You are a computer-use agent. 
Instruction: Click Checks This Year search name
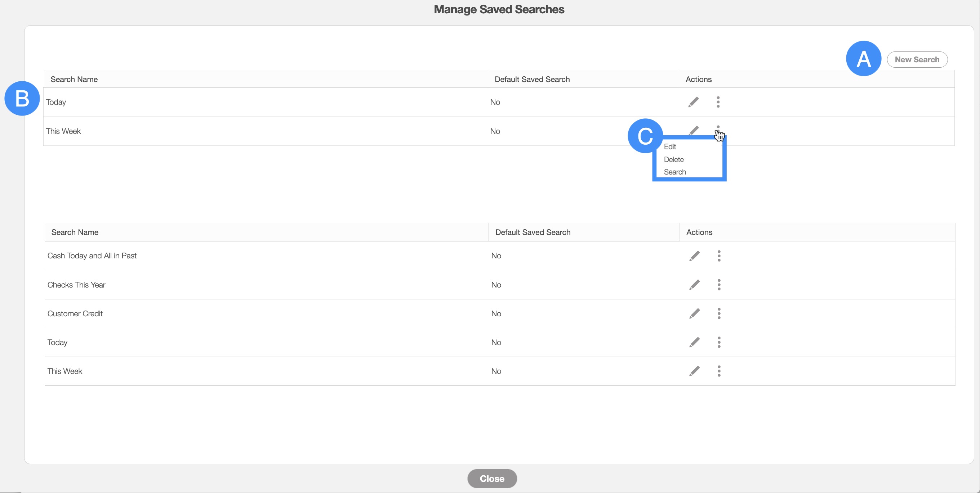coord(76,285)
